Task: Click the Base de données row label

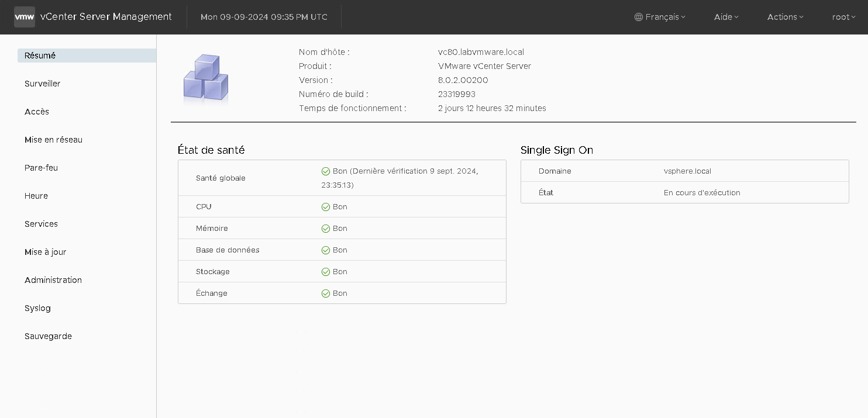Action: click(x=228, y=250)
